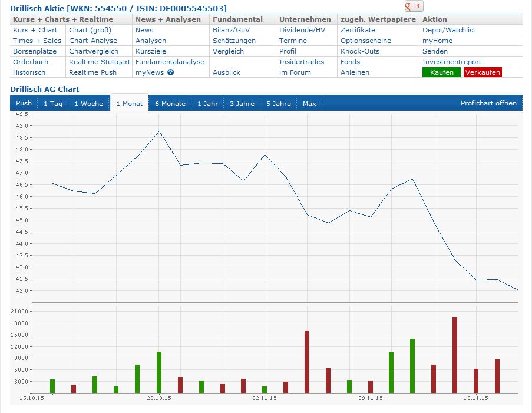532x413 pixels.
Task: Click the 21000 volume axis label
Action: point(19,312)
